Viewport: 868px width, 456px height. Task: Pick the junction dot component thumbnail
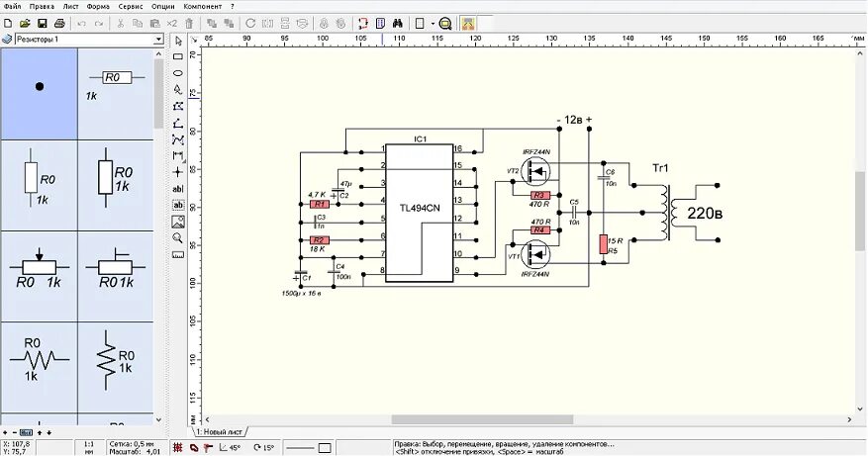tap(40, 94)
